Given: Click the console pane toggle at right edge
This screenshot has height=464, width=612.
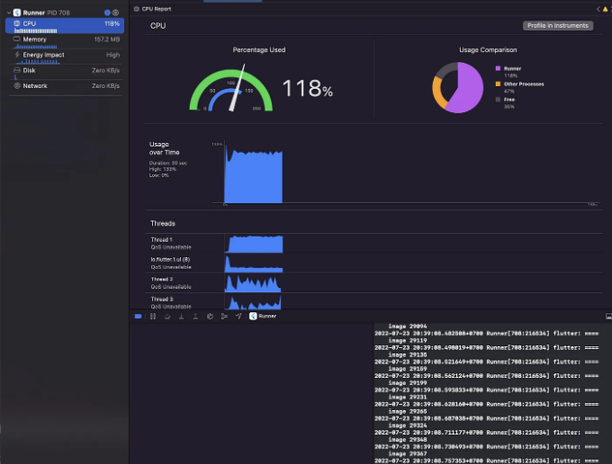Looking at the screenshot, I should pyautogui.click(x=608, y=316).
